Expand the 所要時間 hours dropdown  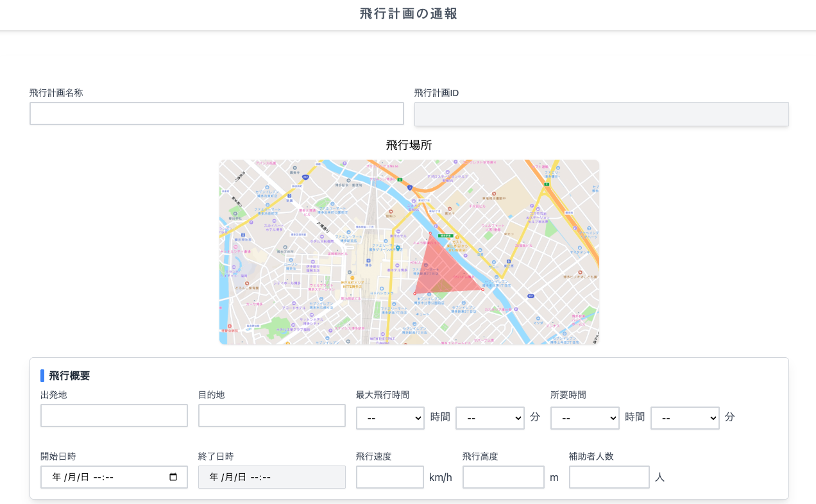click(584, 418)
